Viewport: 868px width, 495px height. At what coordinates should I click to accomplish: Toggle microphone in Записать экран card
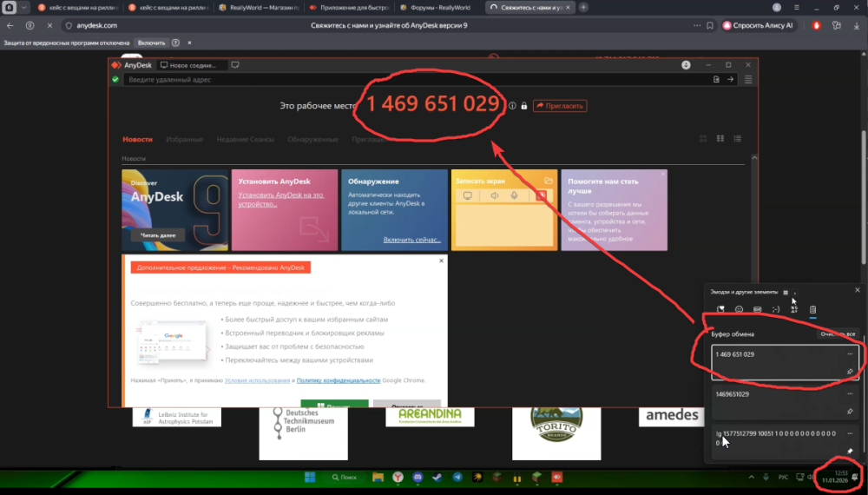pyautogui.click(x=514, y=195)
